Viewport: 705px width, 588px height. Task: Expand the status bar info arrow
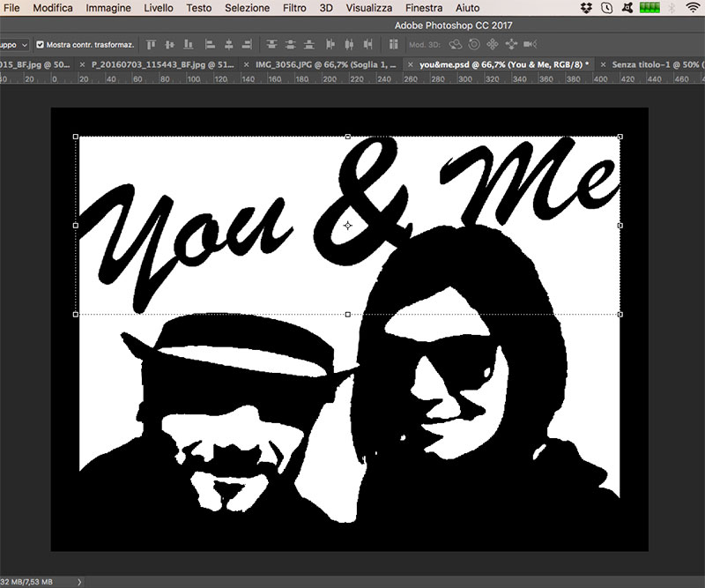pyautogui.click(x=80, y=582)
